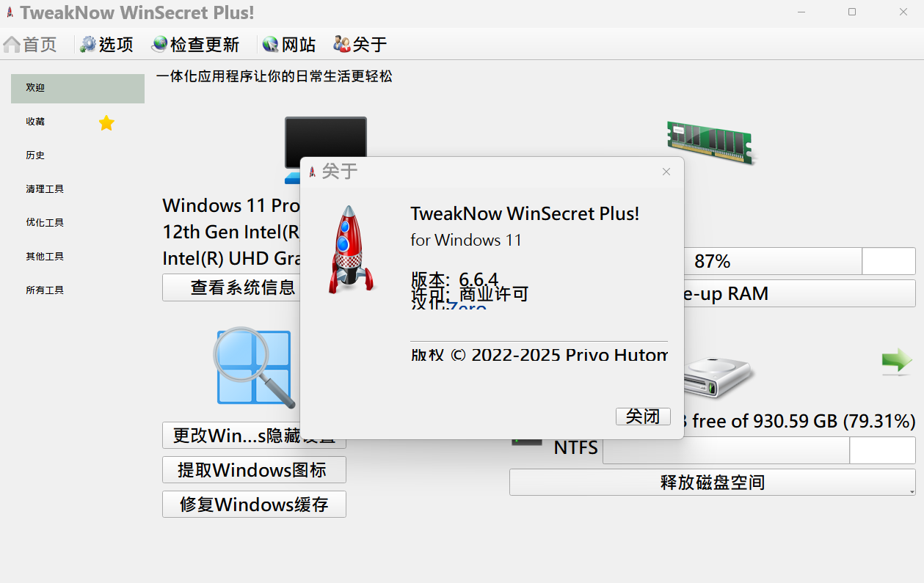Select 欢迎 in the sidebar
This screenshot has width=924, height=583.
(x=78, y=88)
